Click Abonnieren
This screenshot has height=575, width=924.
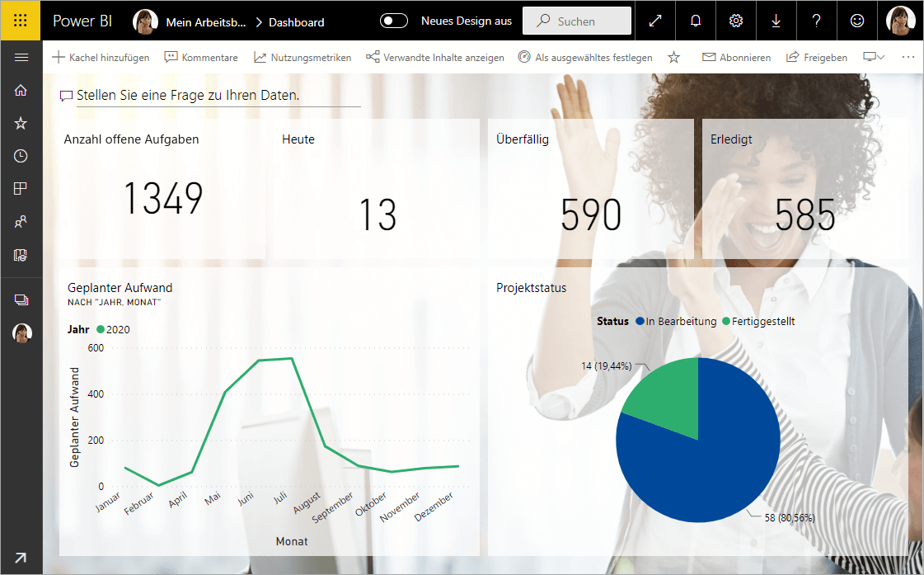click(737, 57)
